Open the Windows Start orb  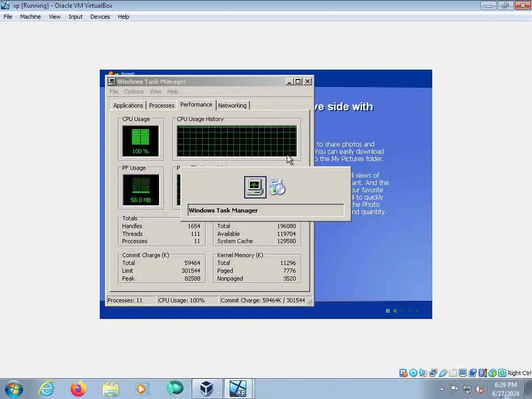point(14,389)
